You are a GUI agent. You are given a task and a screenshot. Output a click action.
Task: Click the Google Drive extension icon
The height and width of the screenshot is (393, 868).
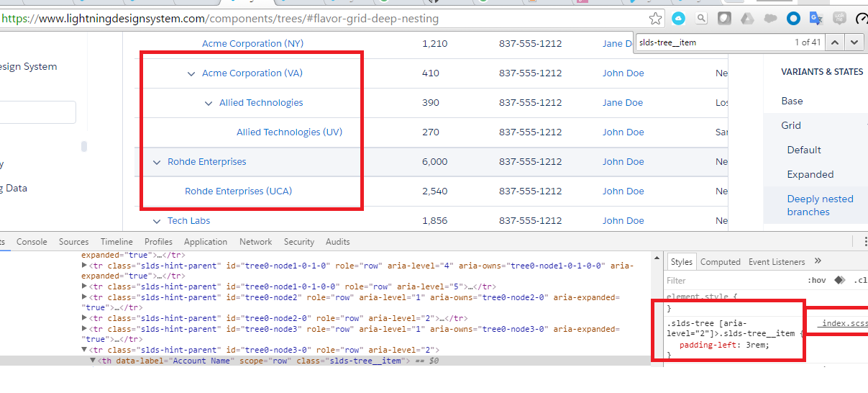747,19
